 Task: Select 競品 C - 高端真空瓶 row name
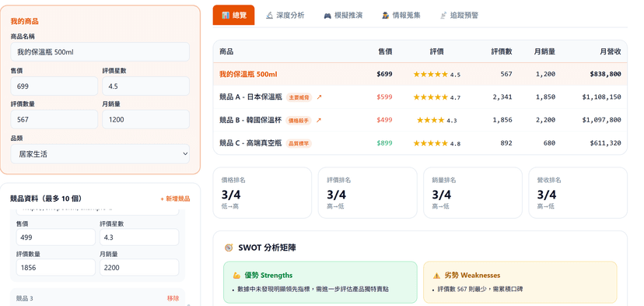tap(250, 143)
